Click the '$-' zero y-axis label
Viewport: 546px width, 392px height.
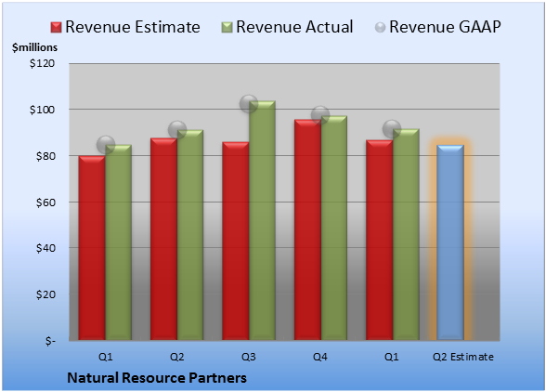50,341
